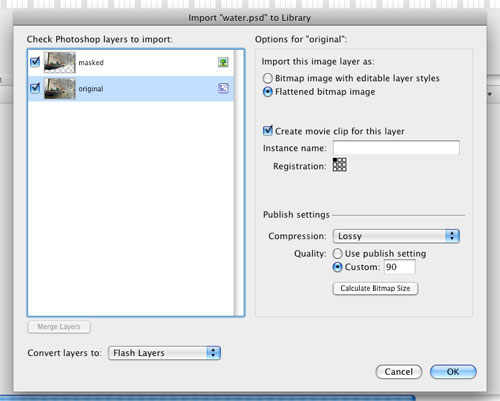Click the movie clip icon on original row

[223, 88]
